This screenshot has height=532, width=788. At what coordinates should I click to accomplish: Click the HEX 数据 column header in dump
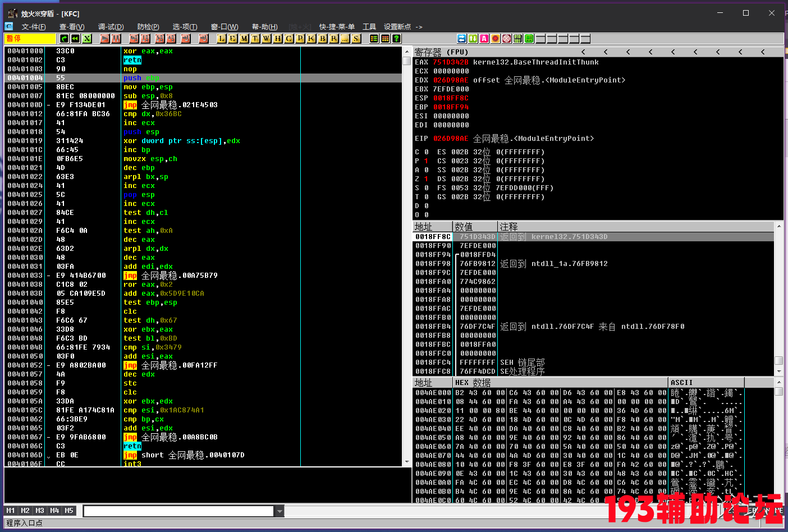pyautogui.click(x=561, y=382)
